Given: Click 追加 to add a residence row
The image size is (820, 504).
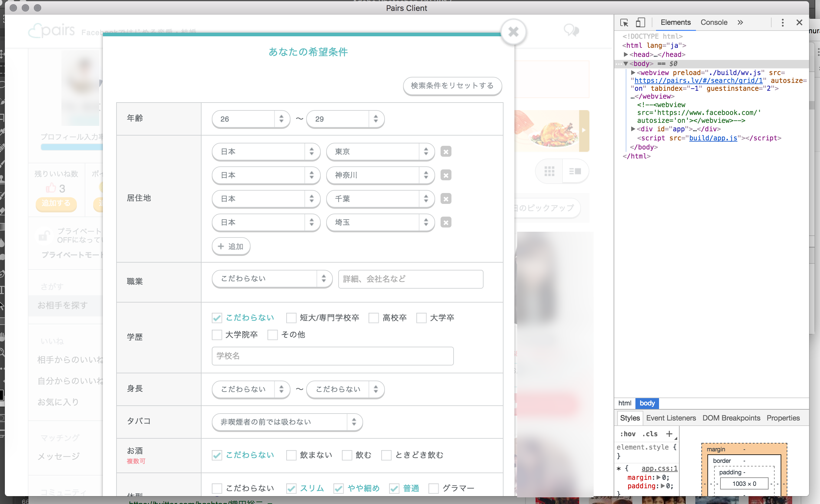Looking at the screenshot, I should click(231, 246).
